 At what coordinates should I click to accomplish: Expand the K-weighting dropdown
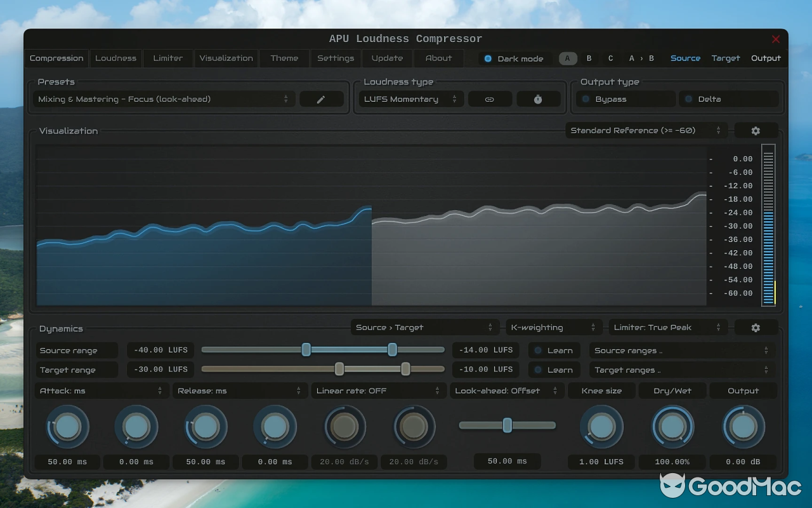click(x=553, y=327)
